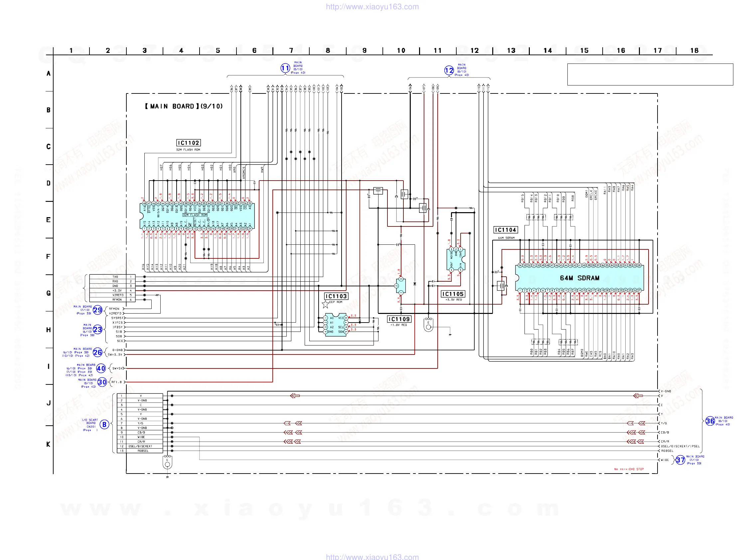Image resolution: width=745 pixels, height=560 pixels.
Task: Click the IC1109 1.8V regulator label
Action: pos(399,319)
